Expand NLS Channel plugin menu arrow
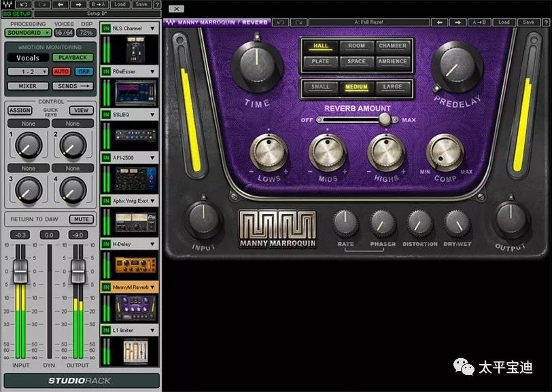Viewport: 552px width, 392px height. coord(152,28)
